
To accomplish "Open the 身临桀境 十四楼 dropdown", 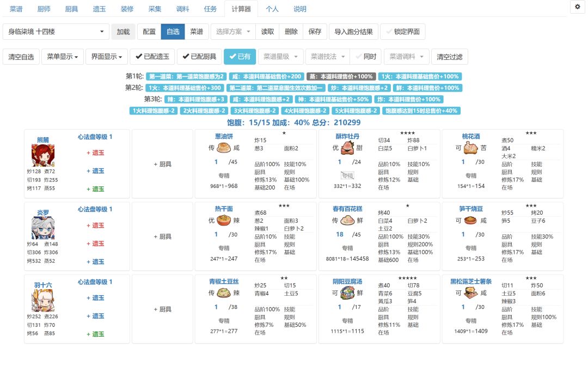I will [x=56, y=32].
